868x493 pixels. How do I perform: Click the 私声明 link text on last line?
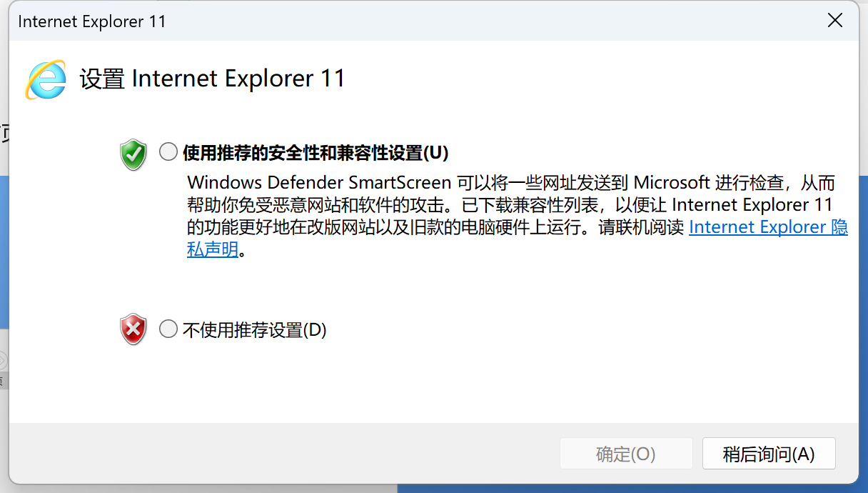(x=212, y=250)
